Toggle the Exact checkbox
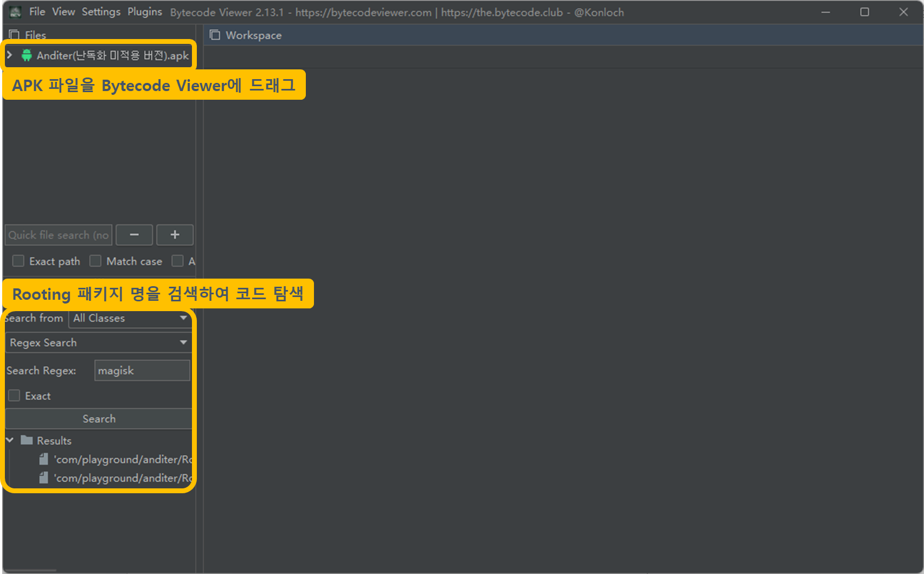The width and height of the screenshot is (924, 574). pos(14,396)
